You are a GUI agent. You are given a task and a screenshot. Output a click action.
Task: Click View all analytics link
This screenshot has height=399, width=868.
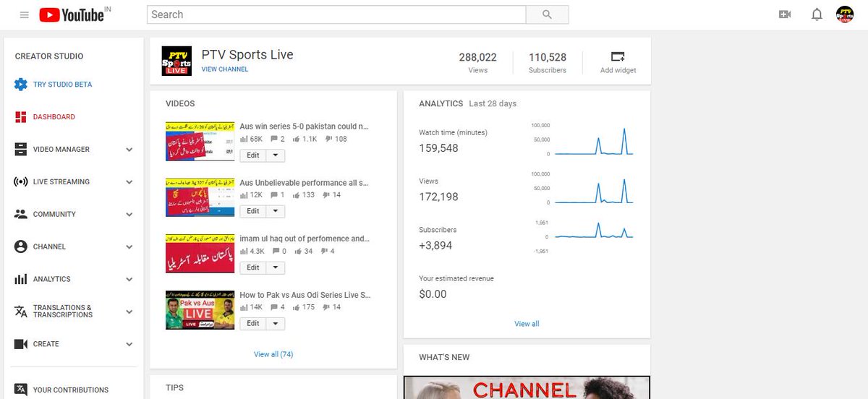pyautogui.click(x=527, y=324)
